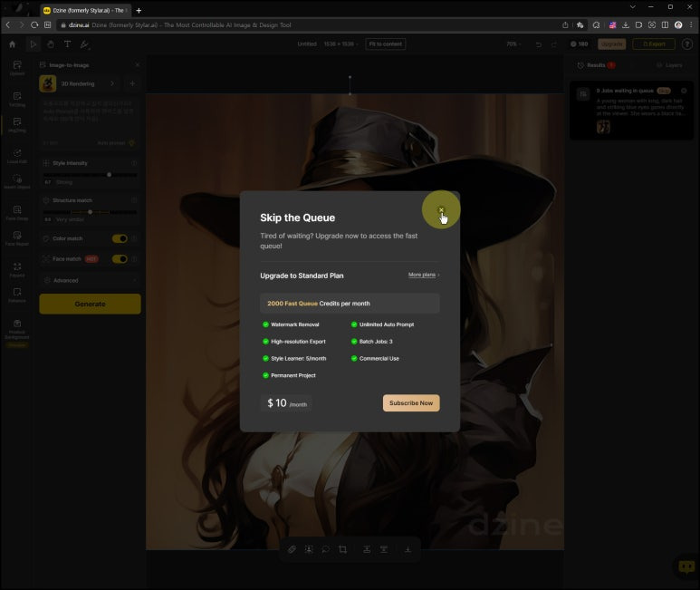700x590 pixels.
Task: Show Face match info icon
Action: click(134, 259)
